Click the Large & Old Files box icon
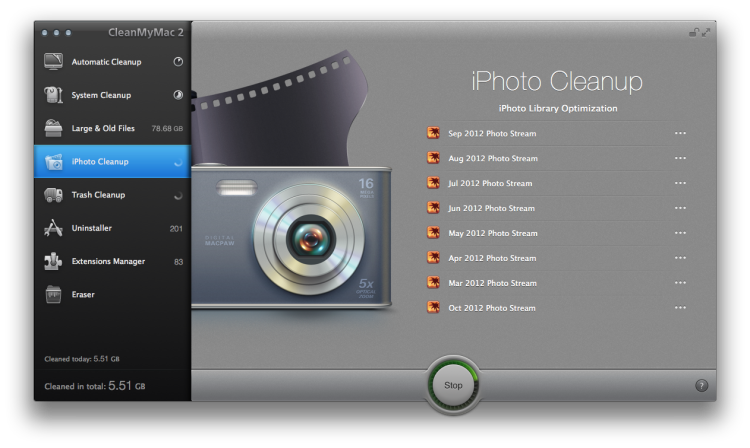The width and height of the screenshot is (750, 448). tap(53, 128)
